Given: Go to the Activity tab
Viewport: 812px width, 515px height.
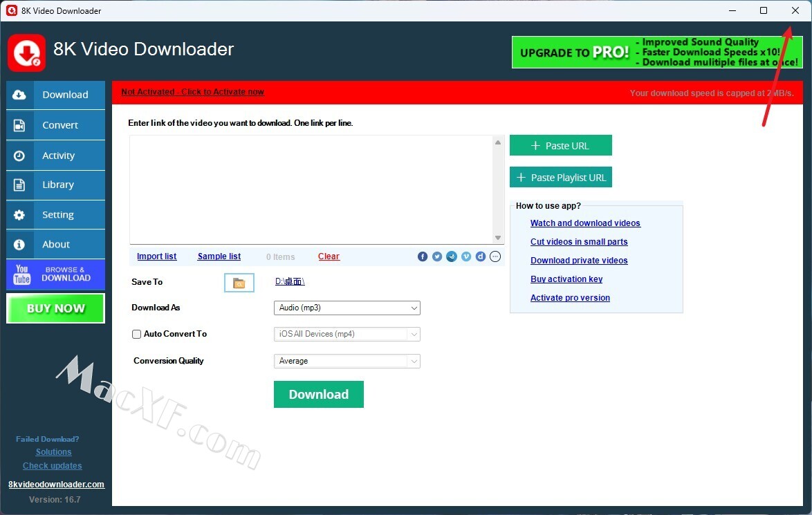Looking at the screenshot, I should click(55, 156).
